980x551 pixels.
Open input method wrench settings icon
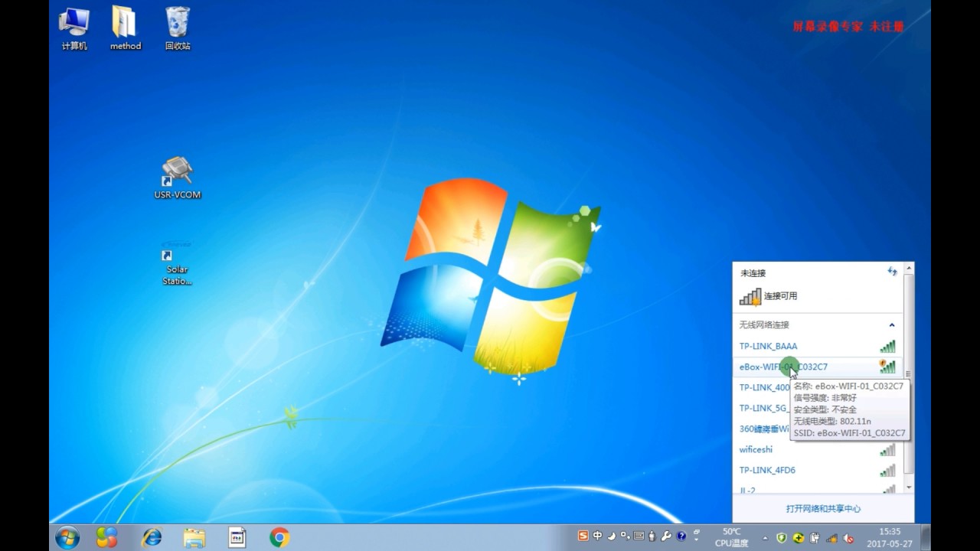pos(666,536)
